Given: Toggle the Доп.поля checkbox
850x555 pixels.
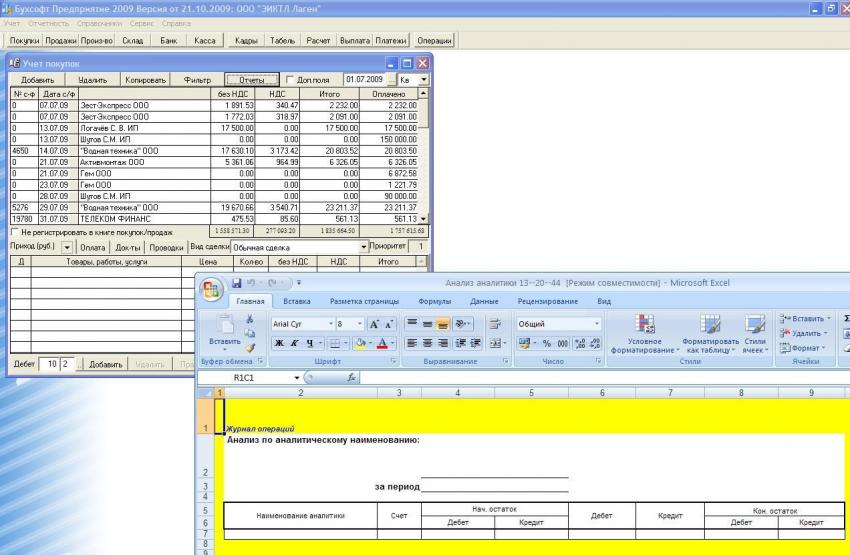Looking at the screenshot, I should [x=289, y=79].
